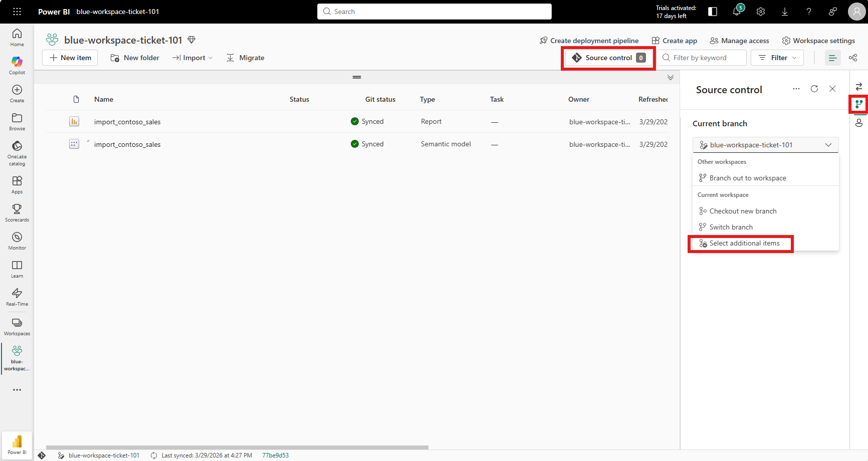This screenshot has height=461, width=868.
Task: Switch to lineage view icon
Action: (x=853, y=58)
